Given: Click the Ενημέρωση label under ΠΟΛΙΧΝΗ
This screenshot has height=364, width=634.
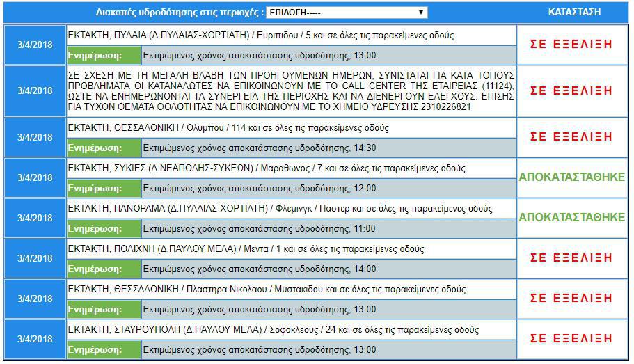Looking at the screenshot, I should pos(95,269).
